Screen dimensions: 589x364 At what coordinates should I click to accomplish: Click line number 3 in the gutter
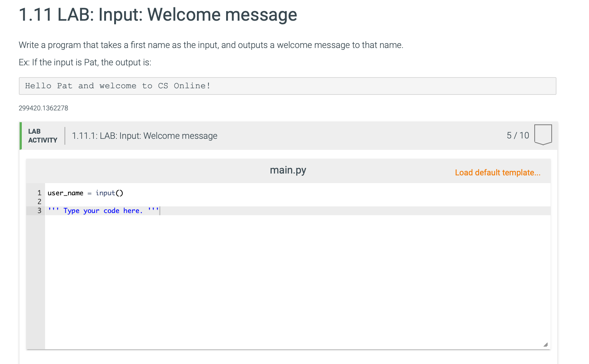click(39, 211)
